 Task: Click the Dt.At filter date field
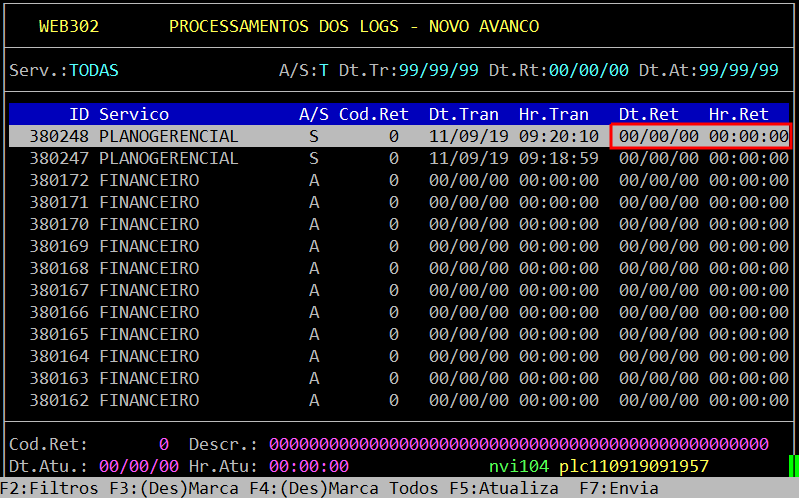739,71
